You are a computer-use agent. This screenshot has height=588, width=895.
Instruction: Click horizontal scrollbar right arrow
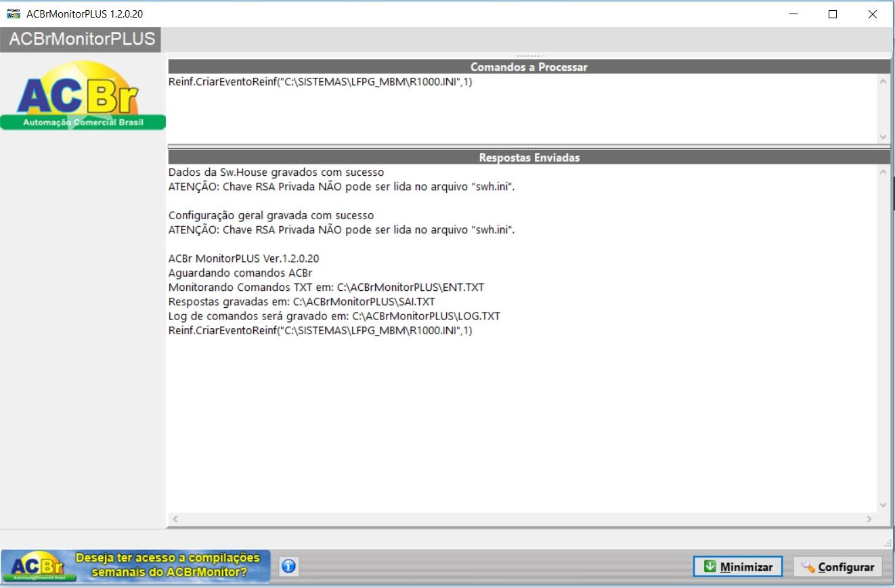coord(869,519)
